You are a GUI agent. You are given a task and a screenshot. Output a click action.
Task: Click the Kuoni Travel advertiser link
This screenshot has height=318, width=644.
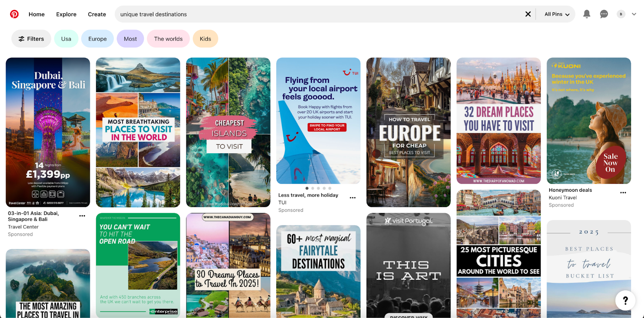[563, 197]
